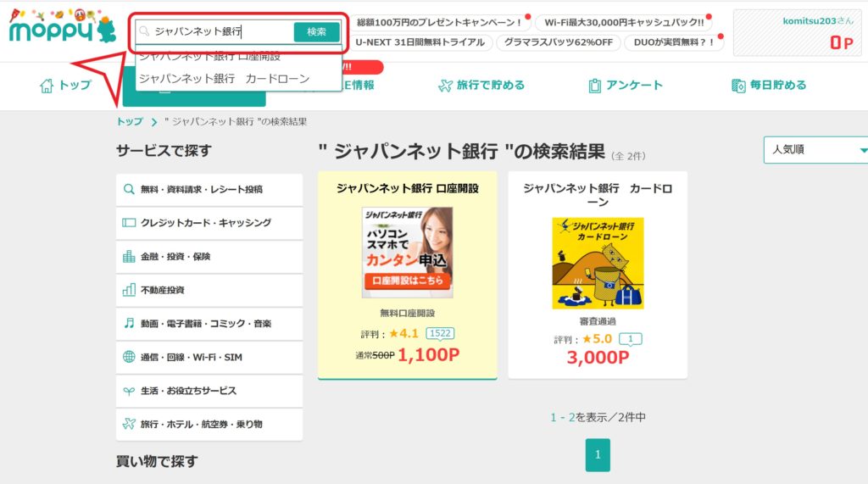Click the ★4.1 rating
Screen dimensions: 868x484
[403, 333]
